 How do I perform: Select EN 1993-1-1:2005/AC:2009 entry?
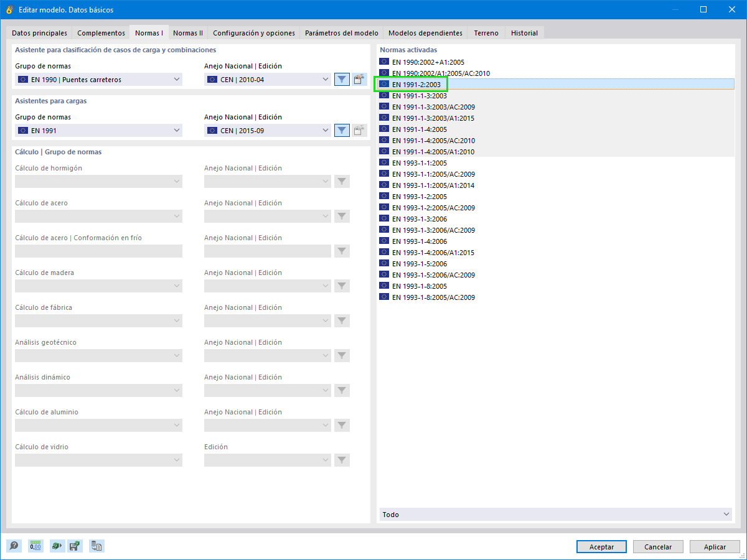pyautogui.click(x=556, y=174)
